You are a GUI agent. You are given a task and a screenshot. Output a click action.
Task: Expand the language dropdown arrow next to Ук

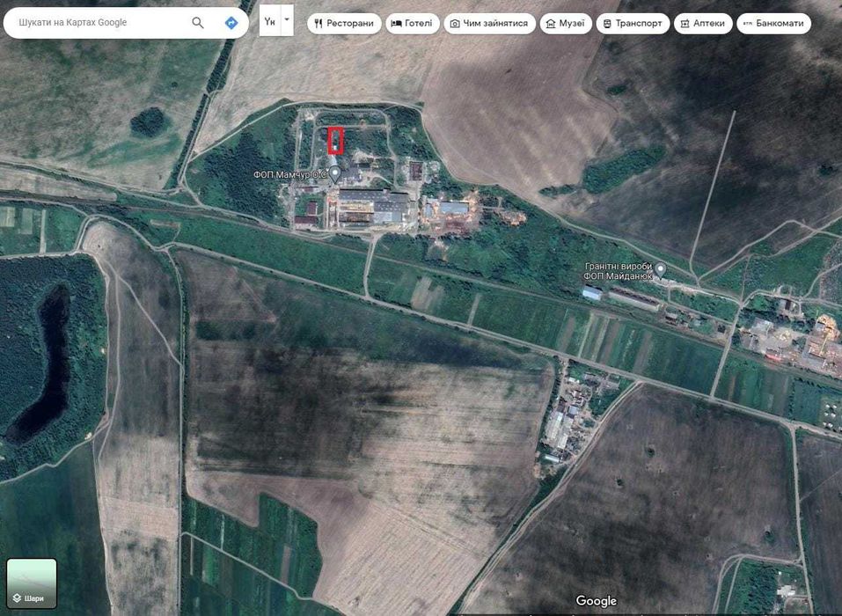[x=287, y=20]
